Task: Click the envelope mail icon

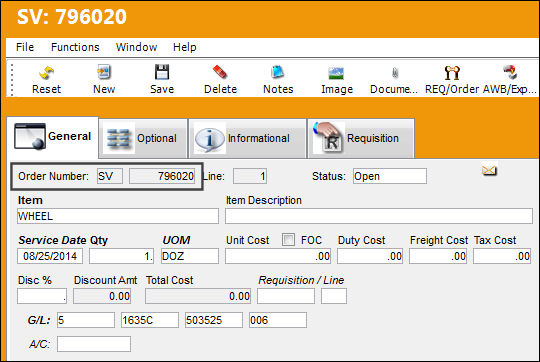Action: click(x=489, y=170)
